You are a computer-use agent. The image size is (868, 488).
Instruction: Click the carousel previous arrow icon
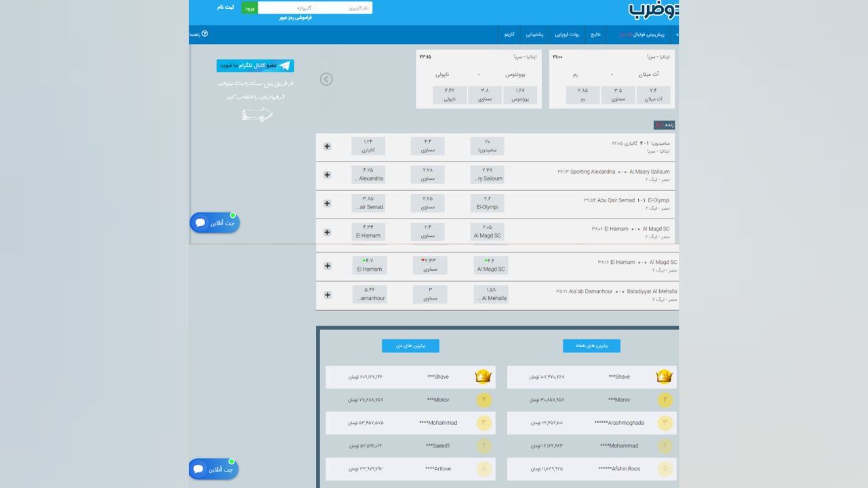(x=326, y=79)
